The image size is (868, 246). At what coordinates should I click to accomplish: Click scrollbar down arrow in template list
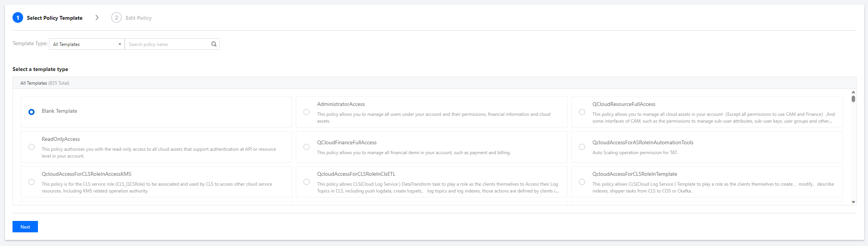853,202
